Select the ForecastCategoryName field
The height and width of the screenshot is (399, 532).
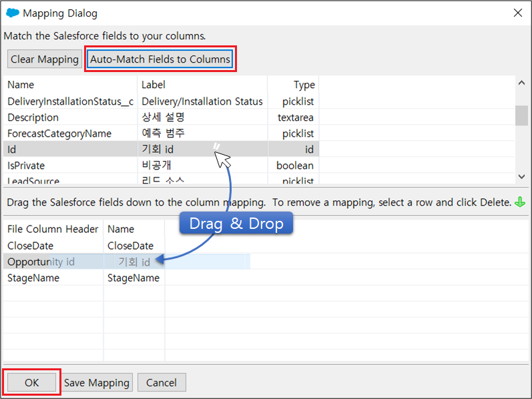[59, 133]
